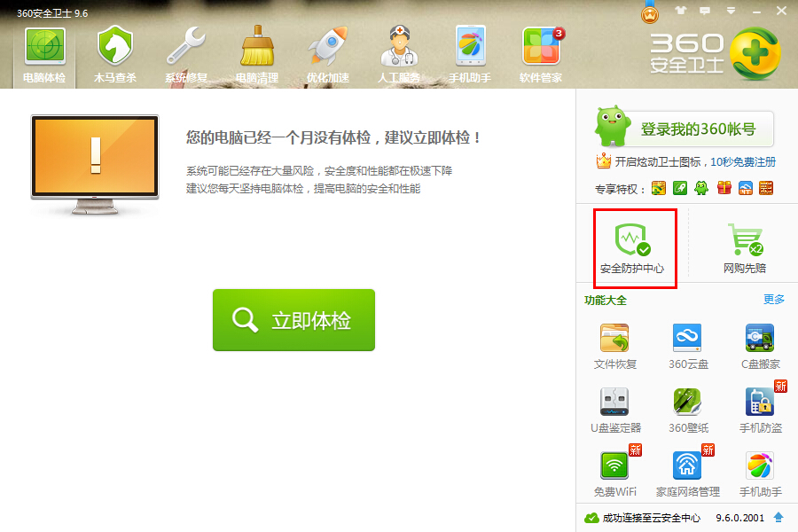Open the U盘鉴定器 tool
Image resolution: width=798 pixels, height=532 pixels.
(614, 411)
